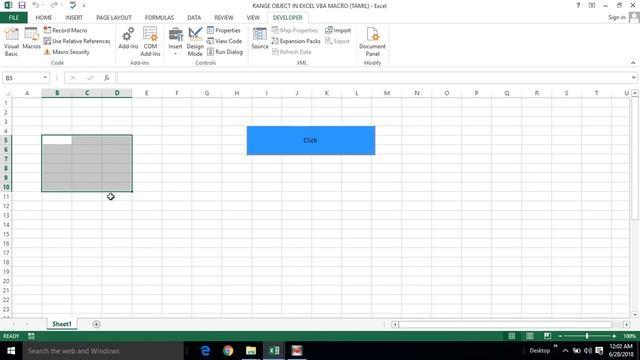Switch to Page Layout view
Image resolution: width=640 pixels, height=360 pixels.
tap(529, 336)
